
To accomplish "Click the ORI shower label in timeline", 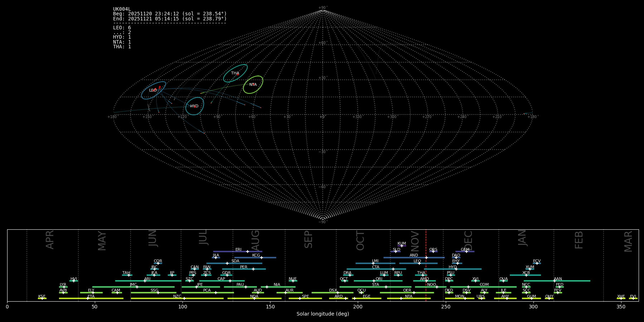I will tap(379, 279).
